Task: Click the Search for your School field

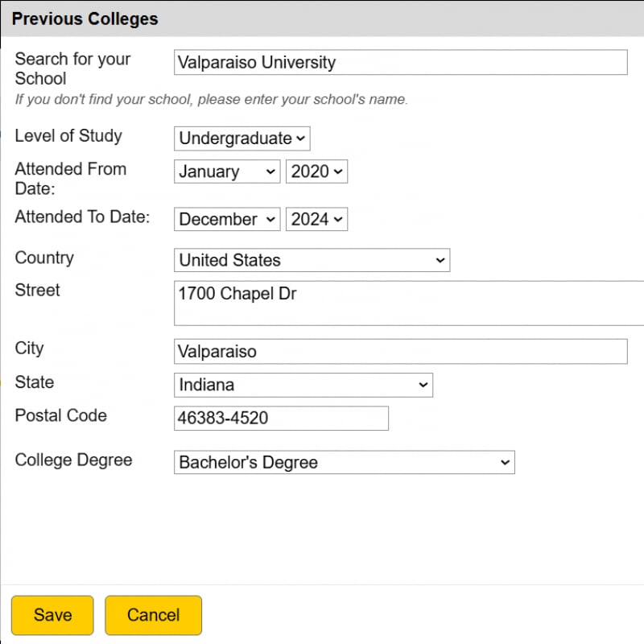Action: click(x=400, y=63)
